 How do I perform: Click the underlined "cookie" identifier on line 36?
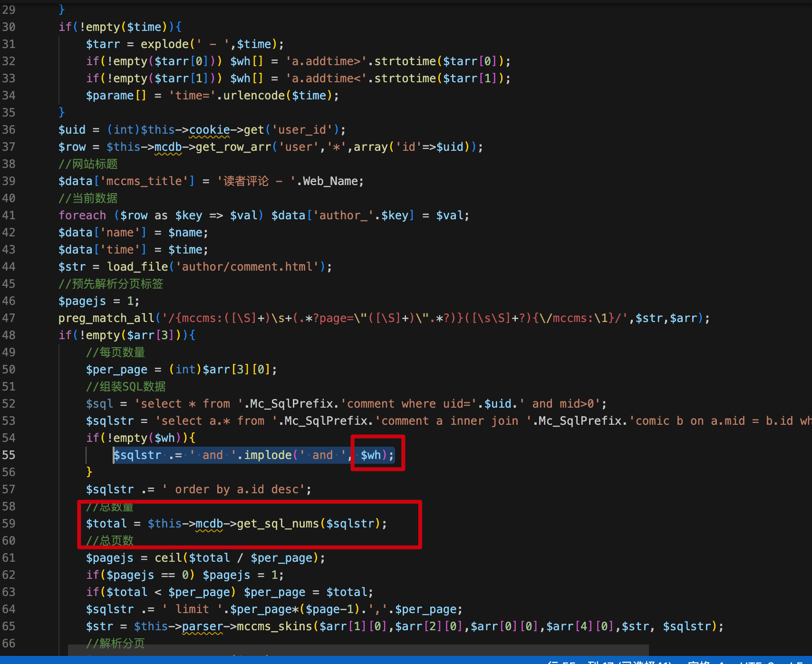click(210, 129)
